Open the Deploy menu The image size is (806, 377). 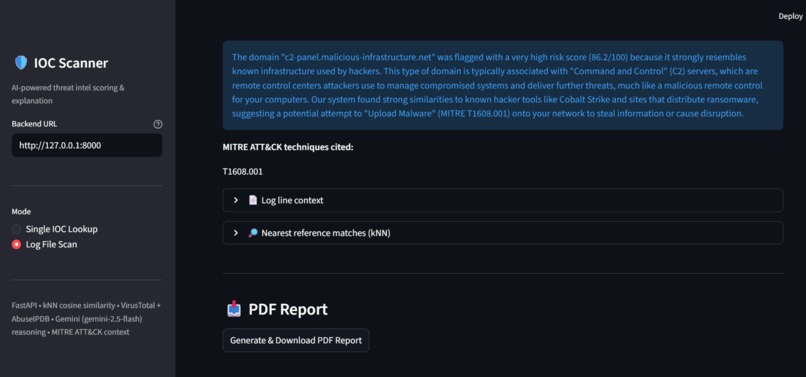pyautogui.click(x=791, y=16)
